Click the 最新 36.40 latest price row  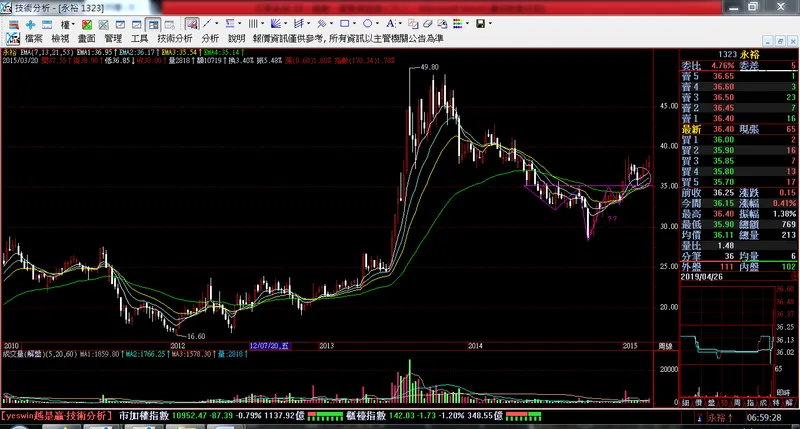click(738, 129)
